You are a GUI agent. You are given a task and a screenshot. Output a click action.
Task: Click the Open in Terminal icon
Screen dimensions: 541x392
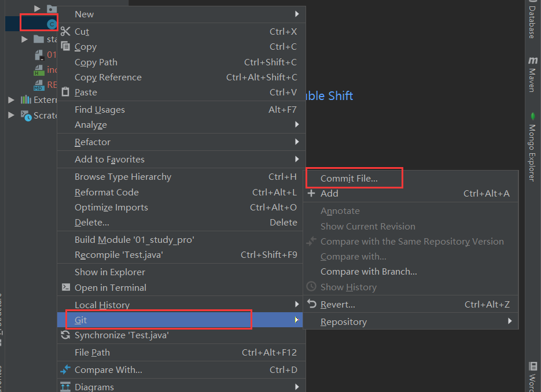coord(65,287)
